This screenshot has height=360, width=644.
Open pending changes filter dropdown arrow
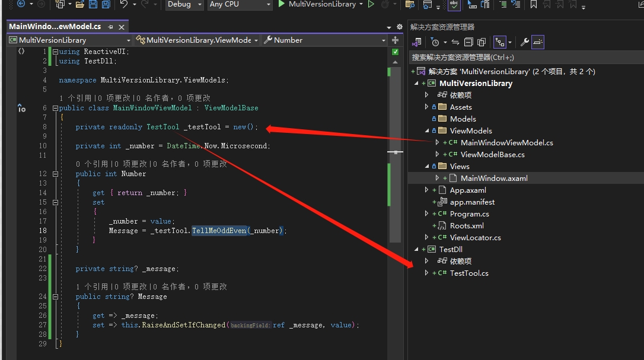(445, 42)
